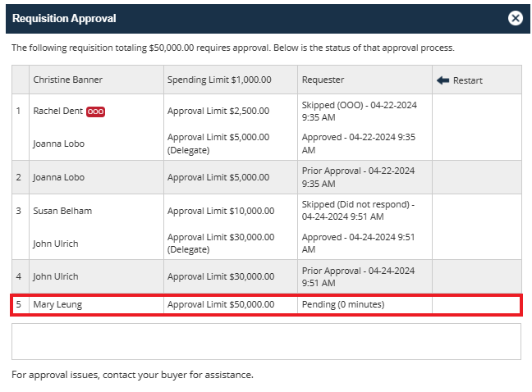Click John Ulrich in step 4 row
This screenshot has height=392, width=532.
coord(56,276)
